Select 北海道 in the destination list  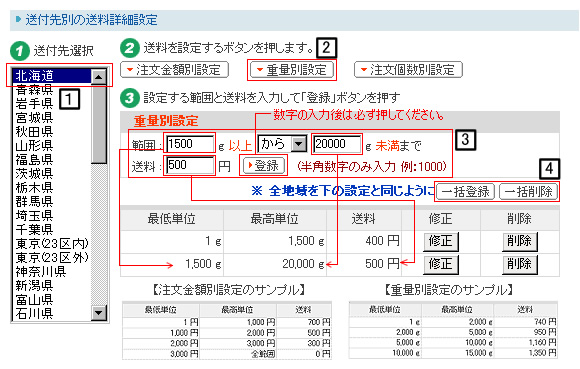52,76
